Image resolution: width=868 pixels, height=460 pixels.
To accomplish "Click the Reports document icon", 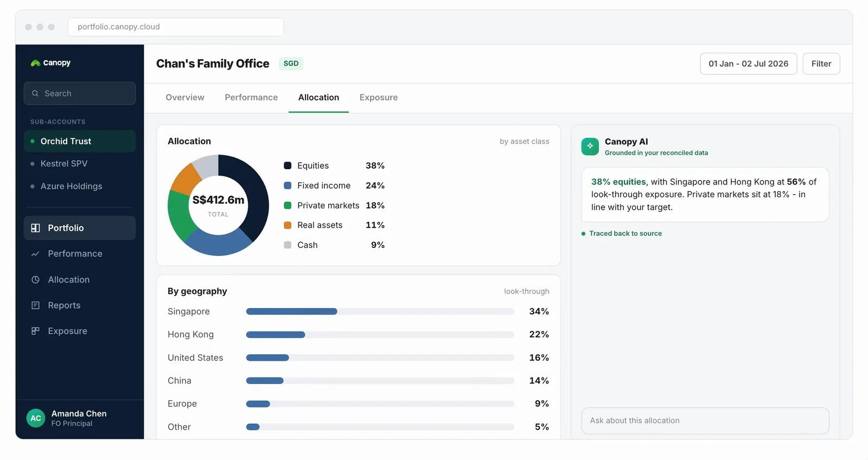I will [35, 305].
